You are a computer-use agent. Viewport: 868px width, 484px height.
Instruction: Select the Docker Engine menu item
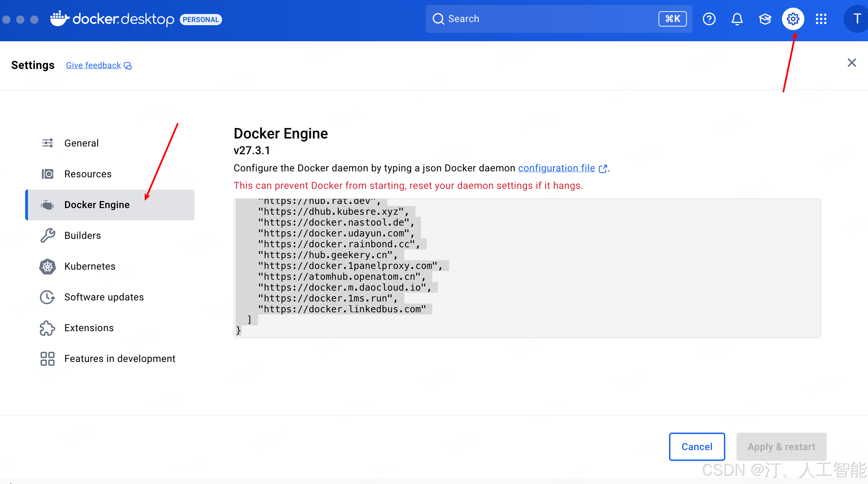pyautogui.click(x=97, y=205)
